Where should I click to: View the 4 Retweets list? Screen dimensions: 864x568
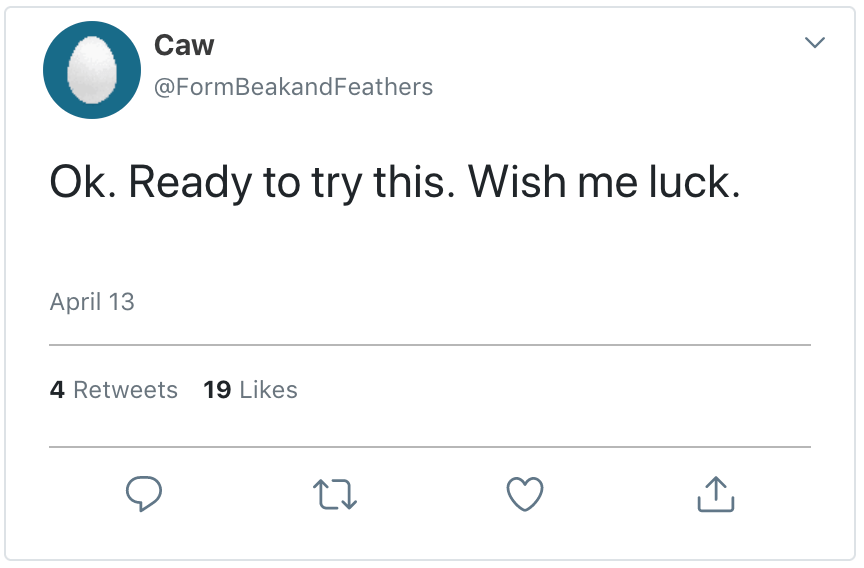tap(114, 390)
